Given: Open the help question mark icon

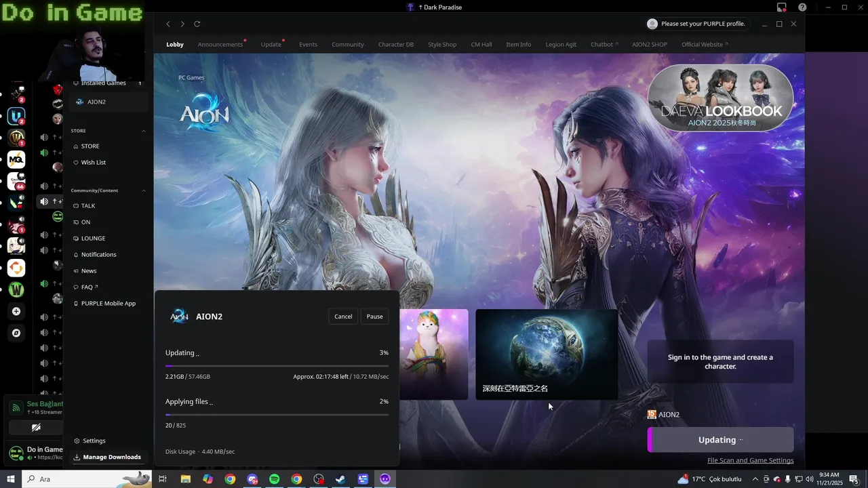Looking at the screenshot, I should click(803, 7).
